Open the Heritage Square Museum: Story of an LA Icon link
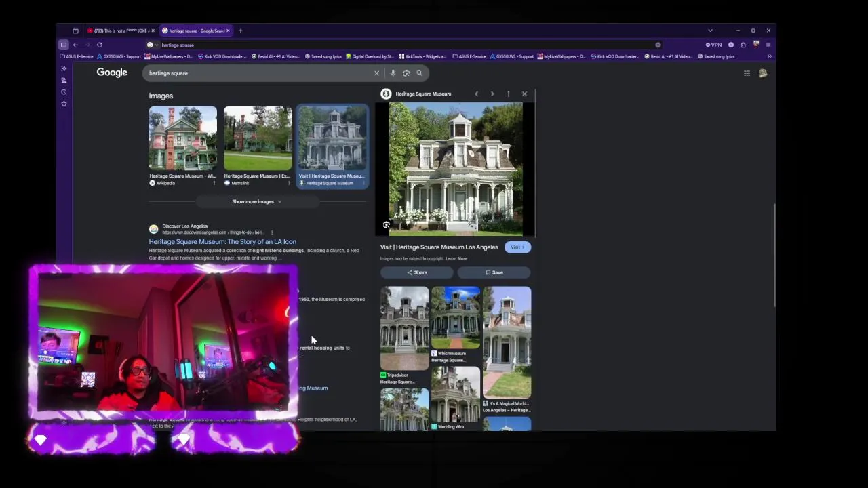868x488 pixels. pyautogui.click(x=222, y=241)
